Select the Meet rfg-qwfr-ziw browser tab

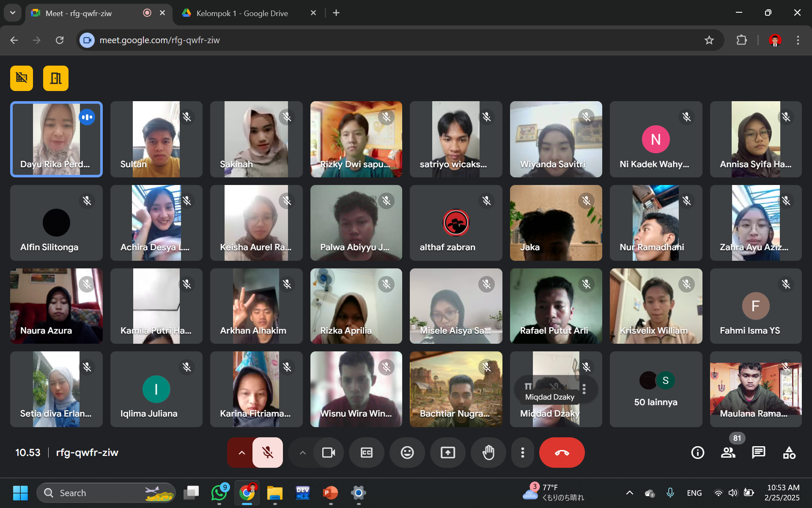pyautogui.click(x=79, y=13)
